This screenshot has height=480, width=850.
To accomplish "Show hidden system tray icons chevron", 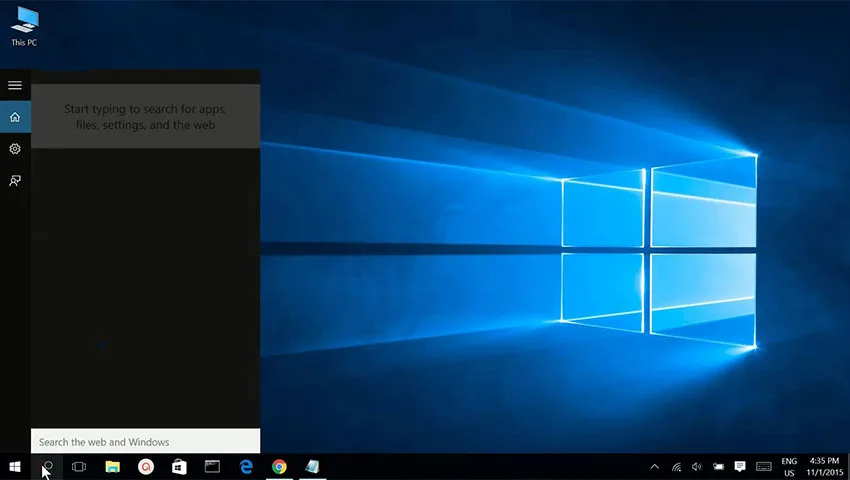I will 655,466.
